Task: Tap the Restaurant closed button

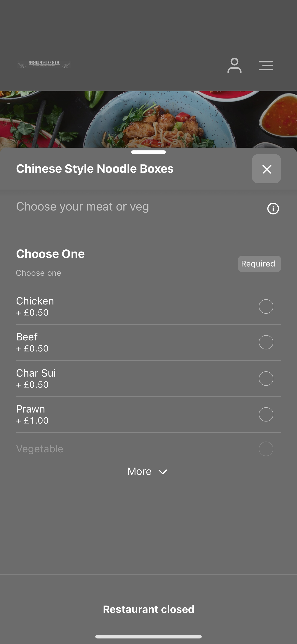Action: click(148, 609)
